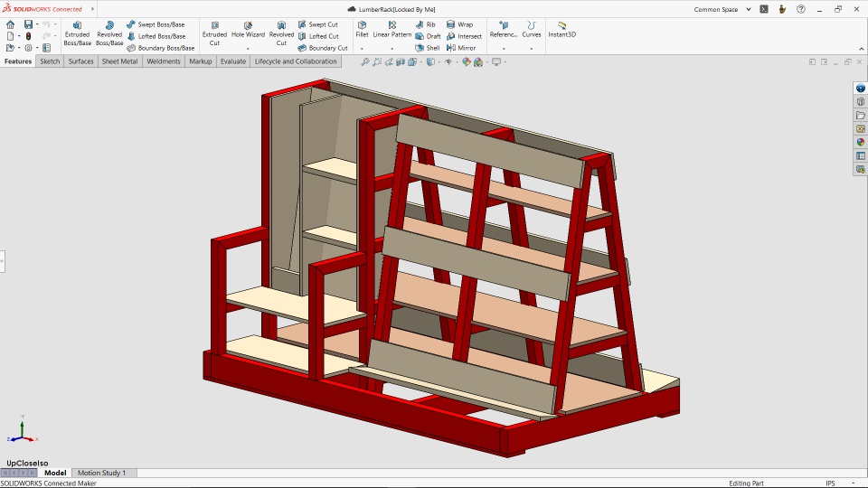Click the Revolved Cut tool
The image size is (868, 488).
(x=281, y=33)
